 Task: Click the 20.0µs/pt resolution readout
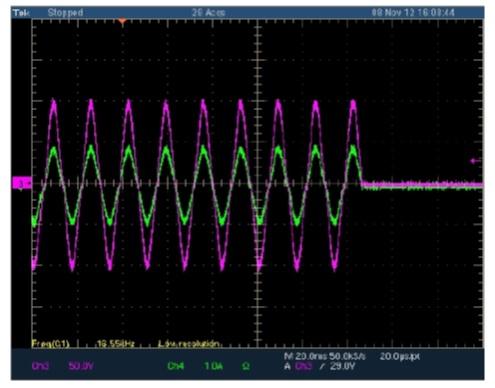[x=399, y=356]
